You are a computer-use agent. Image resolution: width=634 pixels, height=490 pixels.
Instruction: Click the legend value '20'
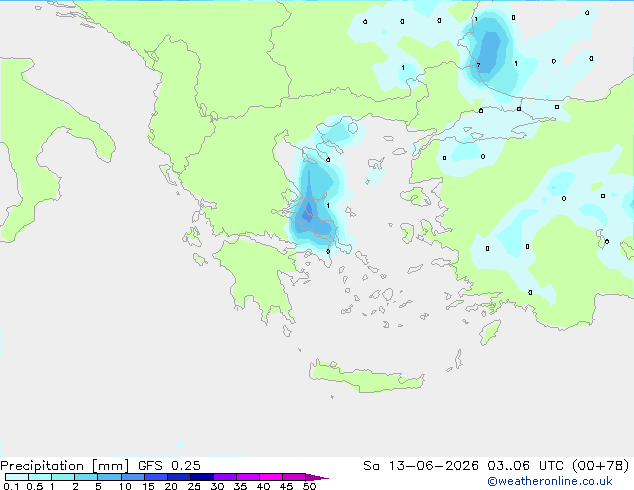171,486
